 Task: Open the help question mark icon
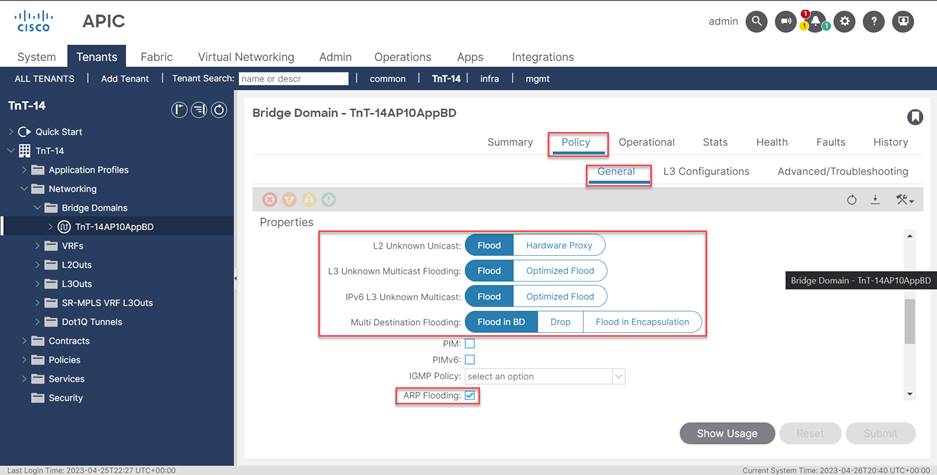[874, 22]
